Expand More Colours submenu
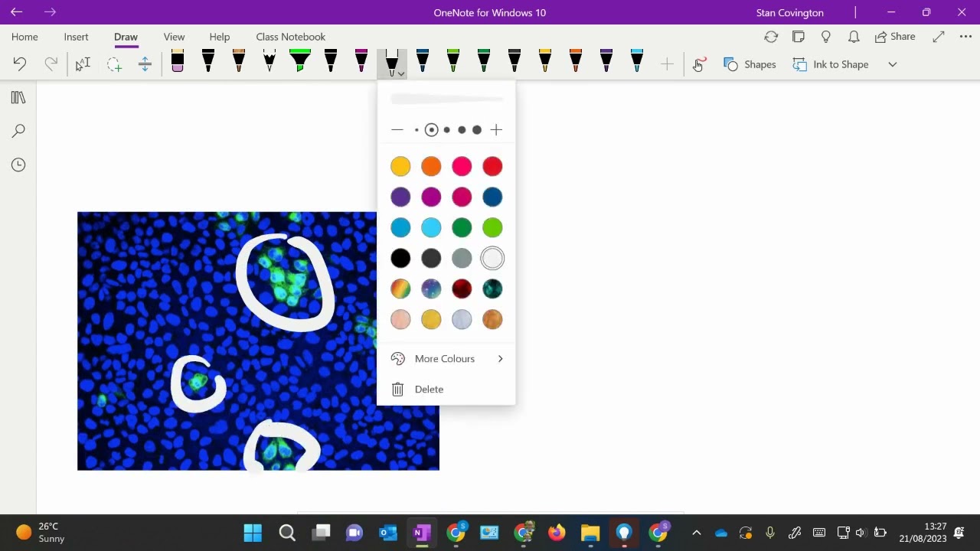Screen dimensions: 980x551 tap(446, 359)
